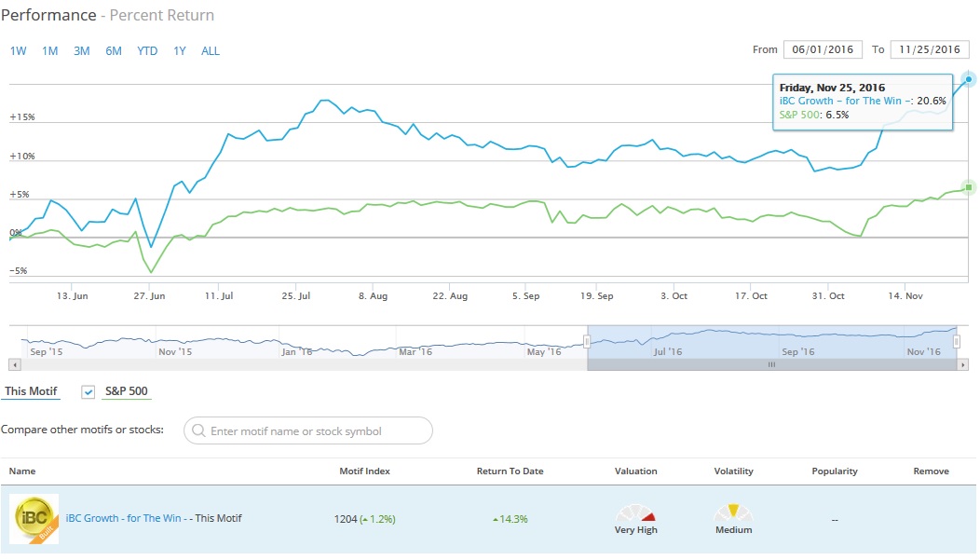
Task: Click the Nov '15 label in navigator
Action: [175, 352]
